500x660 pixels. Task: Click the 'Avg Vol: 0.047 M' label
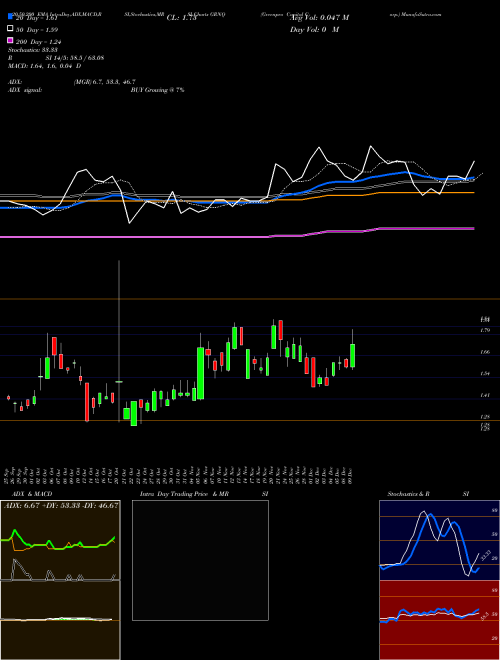point(319,18)
